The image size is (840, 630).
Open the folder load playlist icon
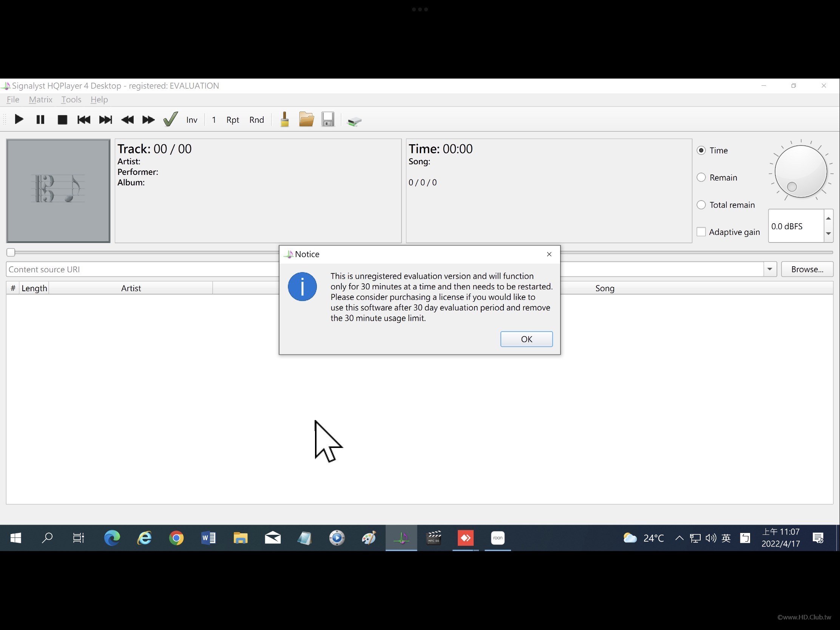point(306,120)
